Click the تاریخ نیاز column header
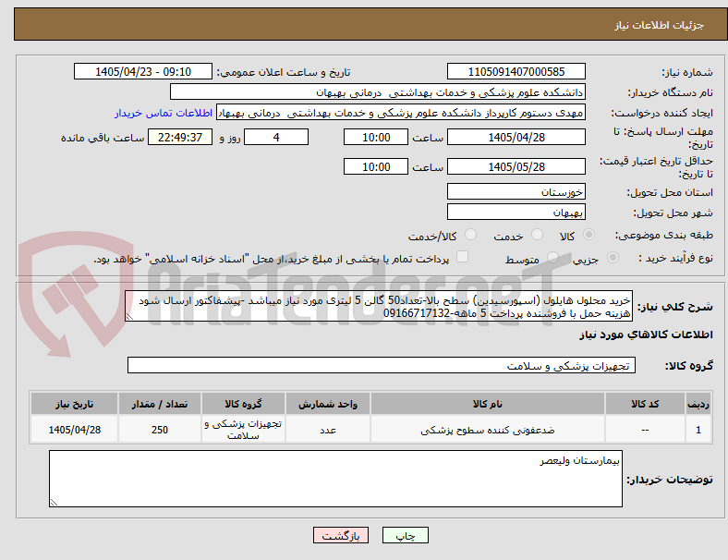The image size is (728, 560). (x=74, y=404)
